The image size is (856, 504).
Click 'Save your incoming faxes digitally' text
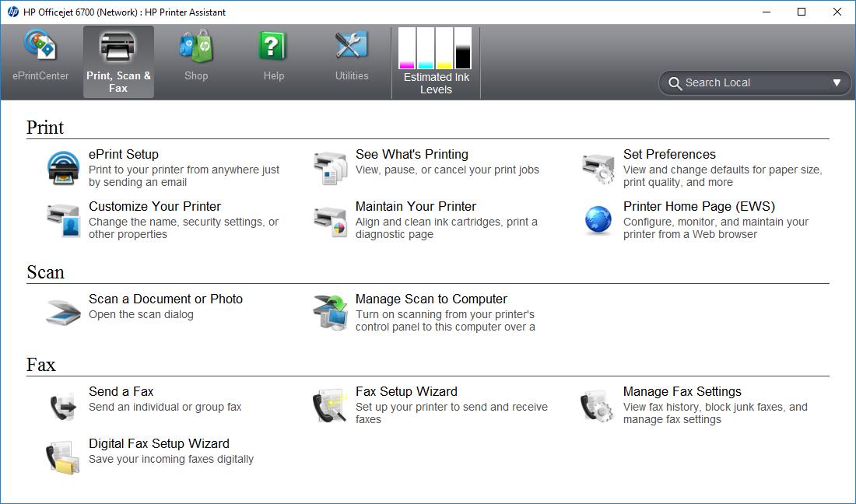click(171, 459)
